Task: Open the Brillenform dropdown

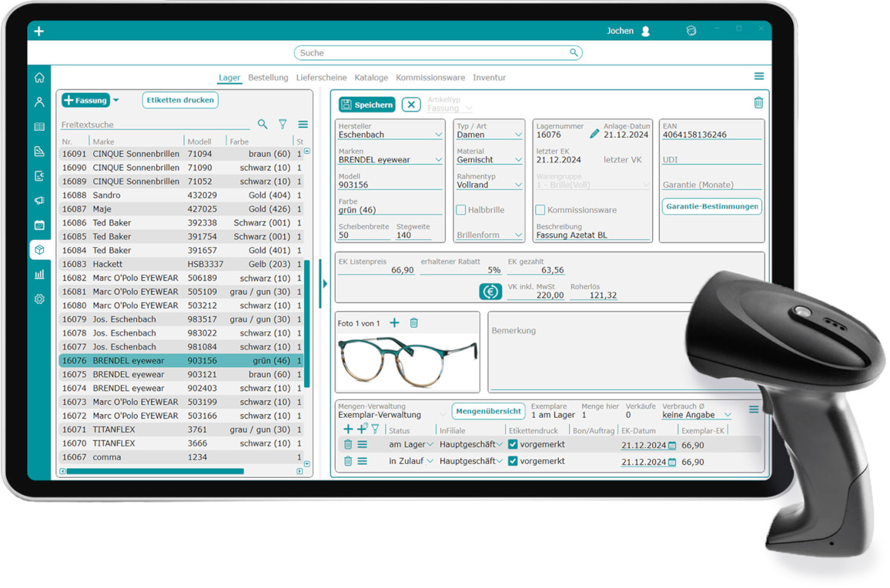Action: (x=517, y=236)
